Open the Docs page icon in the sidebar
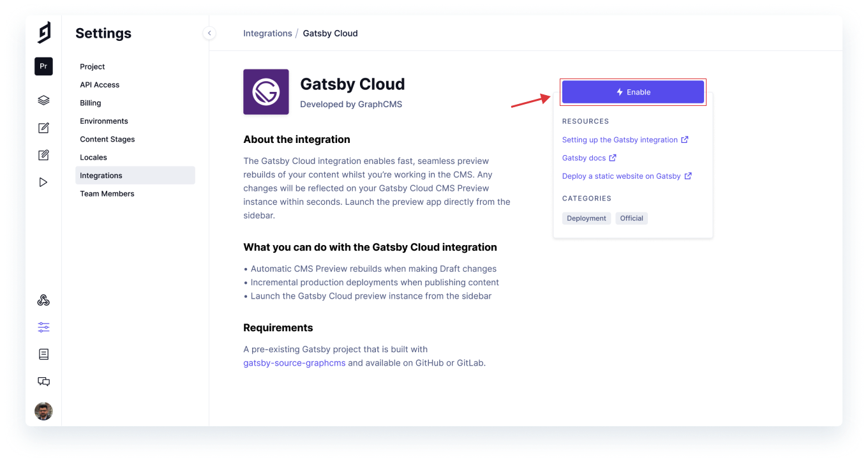 (43, 354)
